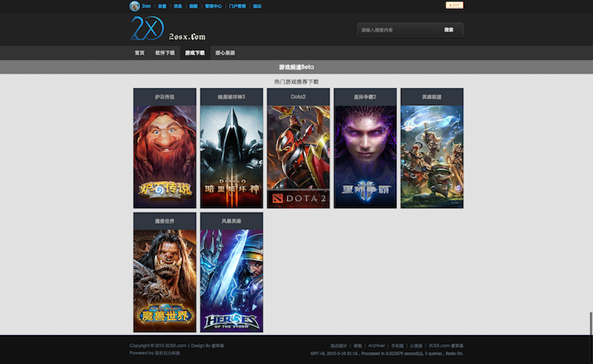Image resolution: width=593 pixels, height=364 pixels.
Task: Click the Diablo 3 cover image
Action: point(231,156)
